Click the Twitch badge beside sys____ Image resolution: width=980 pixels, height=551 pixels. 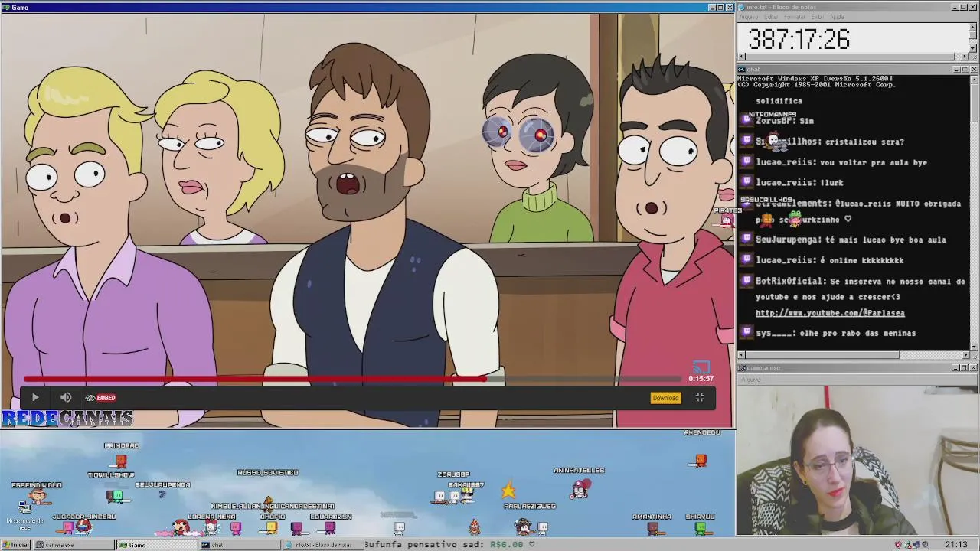(746, 333)
